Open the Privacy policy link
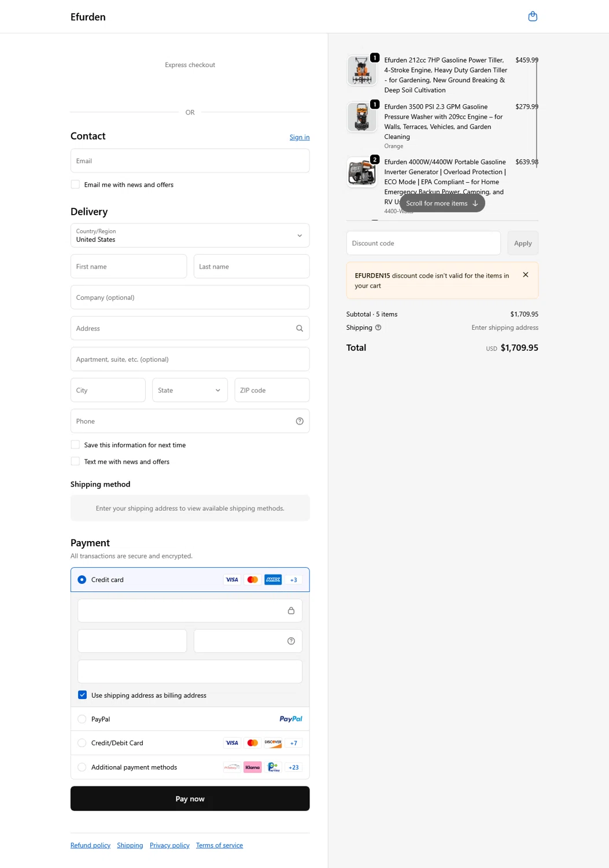This screenshot has width=609, height=868. 169,845
